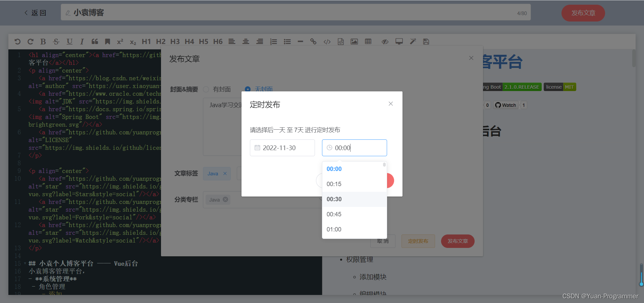Insert an H5 heading
644x303 pixels.
[203, 42]
